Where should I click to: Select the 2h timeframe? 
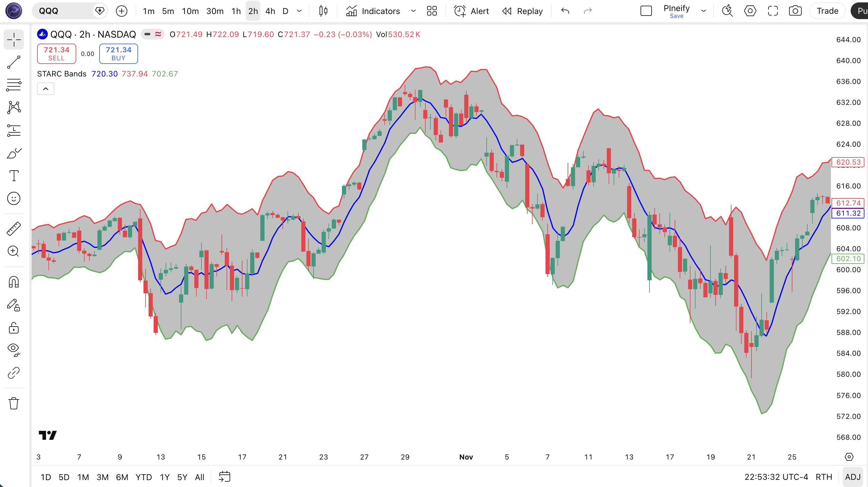(253, 11)
